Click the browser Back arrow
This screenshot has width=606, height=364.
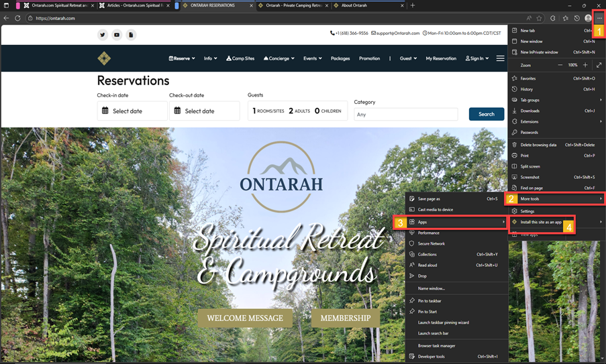click(x=6, y=18)
